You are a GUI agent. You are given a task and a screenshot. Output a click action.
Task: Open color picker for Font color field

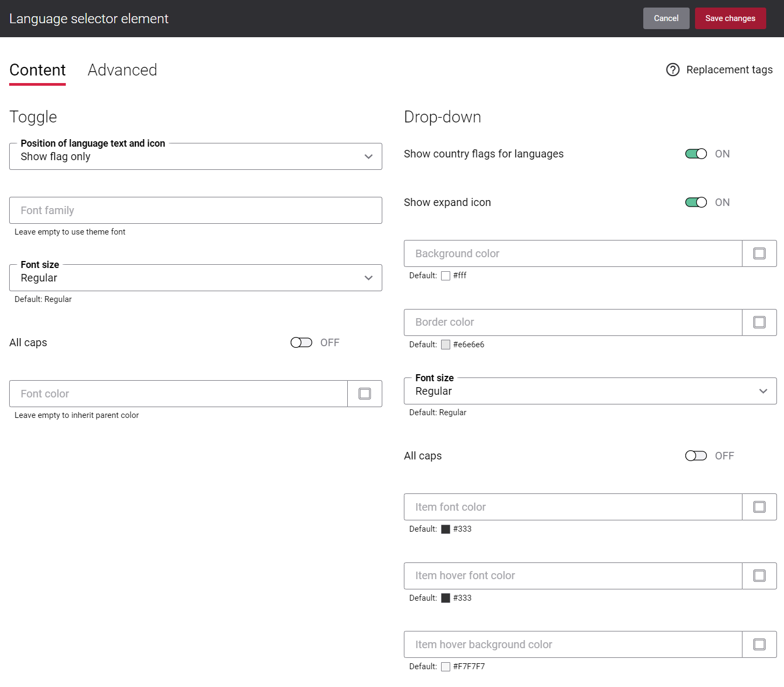(x=365, y=394)
